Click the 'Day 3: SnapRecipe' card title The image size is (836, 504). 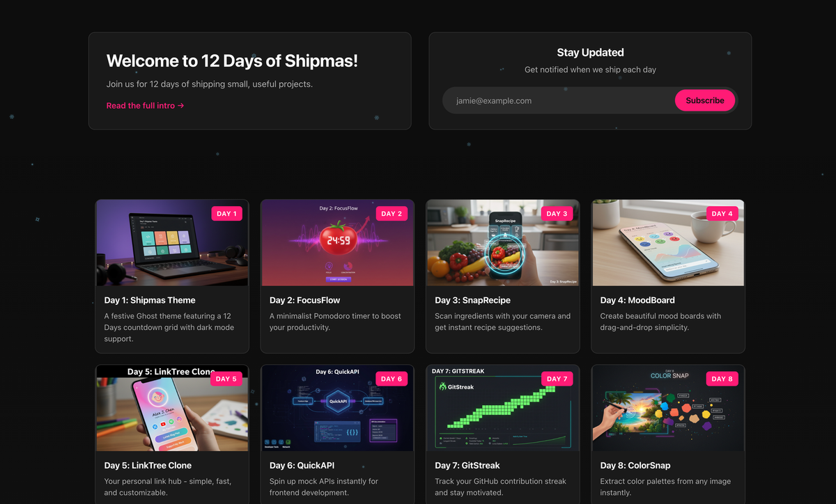[x=473, y=300]
